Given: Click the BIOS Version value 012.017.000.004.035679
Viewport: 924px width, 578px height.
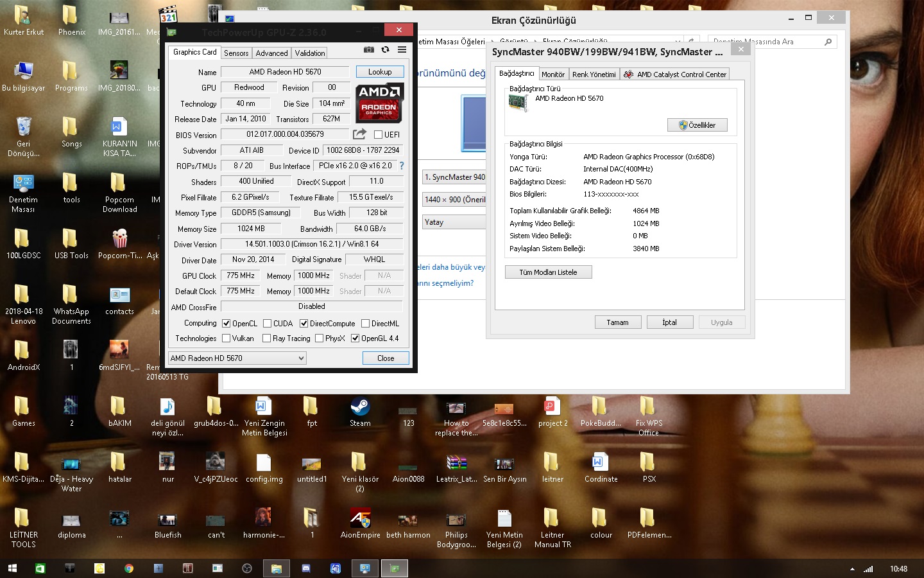Looking at the screenshot, I should click(285, 134).
